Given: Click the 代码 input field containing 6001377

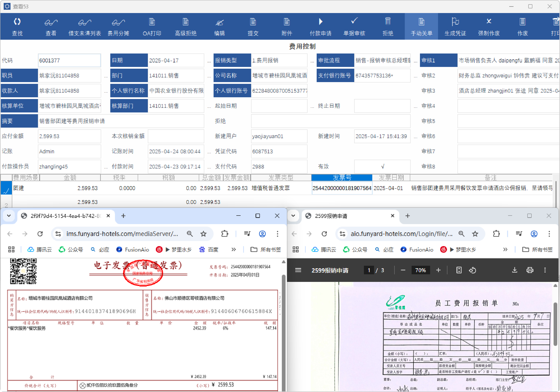Looking at the screenshot, I should (x=69, y=61).
